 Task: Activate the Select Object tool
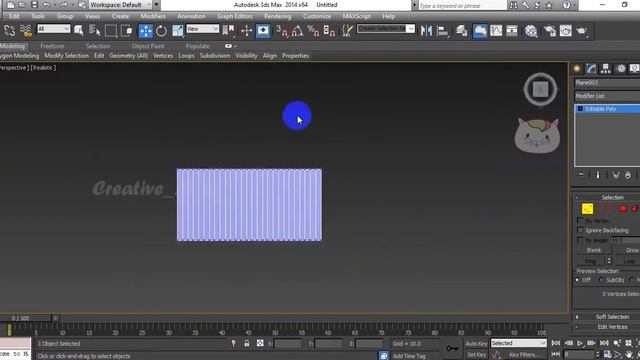point(78,31)
